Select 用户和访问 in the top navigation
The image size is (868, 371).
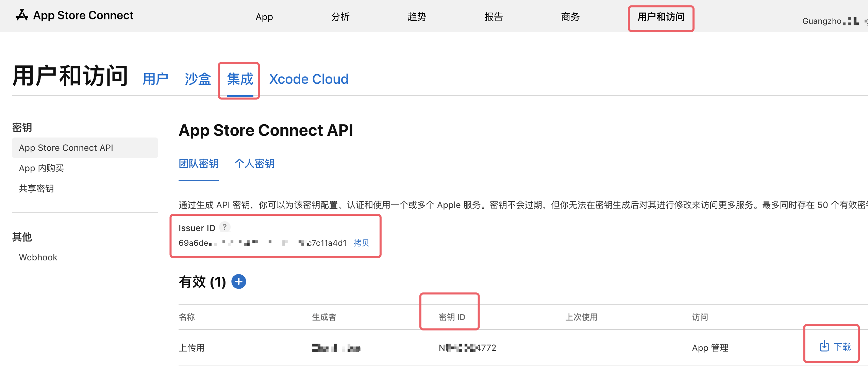click(661, 17)
